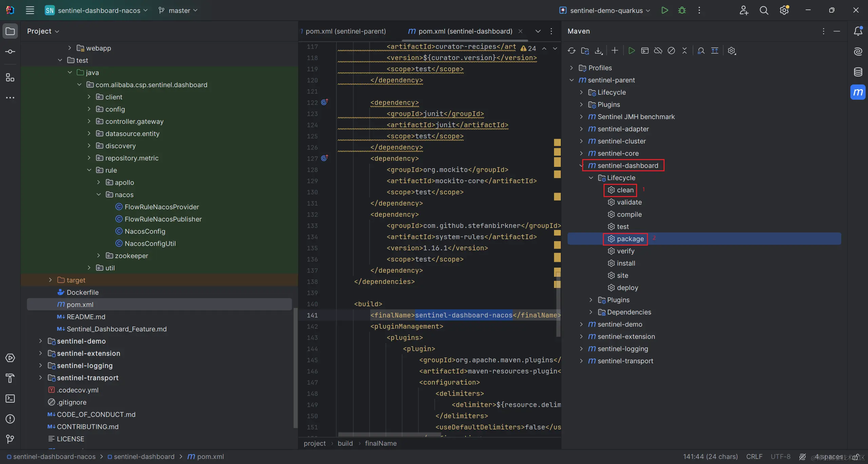The height and width of the screenshot is (464, 868).
Task: Click the group modules icon in Maven toolbar
Action: 715,51
